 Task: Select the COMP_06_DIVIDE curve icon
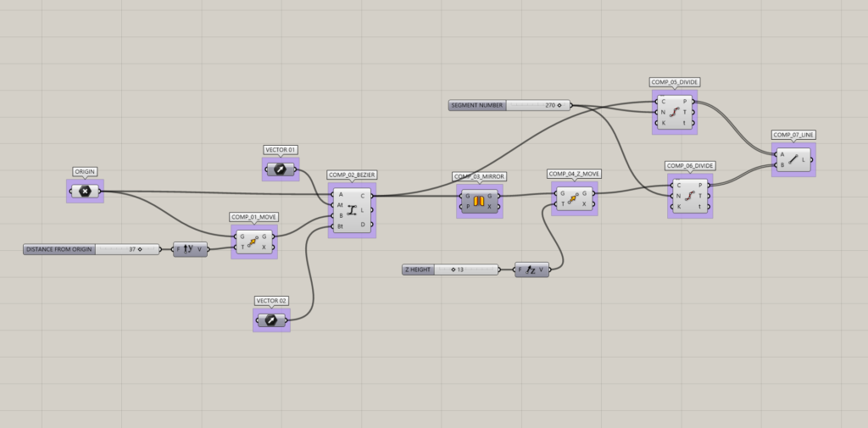tap(690, 196)
